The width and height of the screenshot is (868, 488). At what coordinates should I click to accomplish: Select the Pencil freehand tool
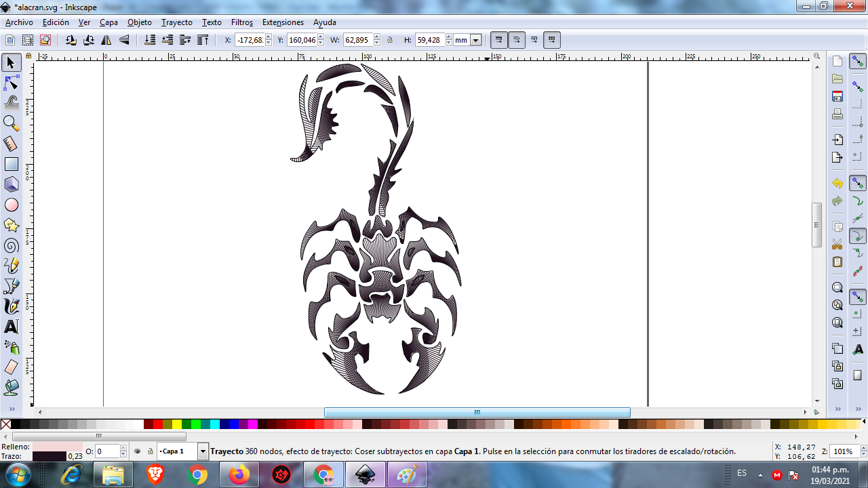pos(11,266)
